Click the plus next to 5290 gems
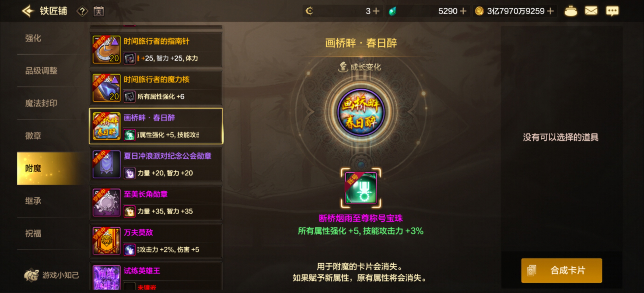 (x=463, y=11)
